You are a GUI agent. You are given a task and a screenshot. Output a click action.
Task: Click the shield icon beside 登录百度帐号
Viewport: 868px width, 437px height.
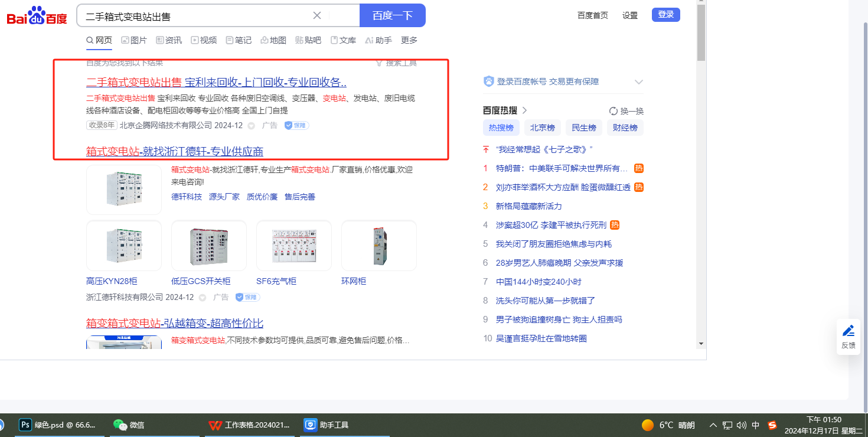point(489,81)
